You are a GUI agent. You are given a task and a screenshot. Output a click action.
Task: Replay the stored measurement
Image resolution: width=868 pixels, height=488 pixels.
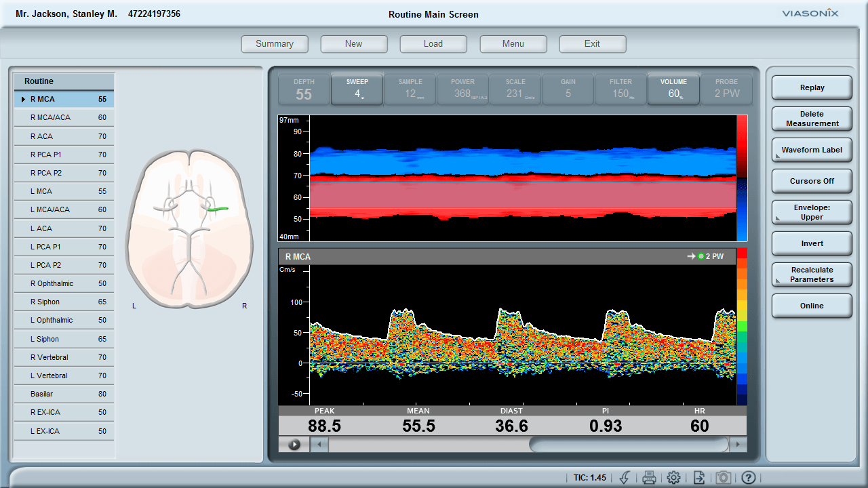tap(811, 87)
